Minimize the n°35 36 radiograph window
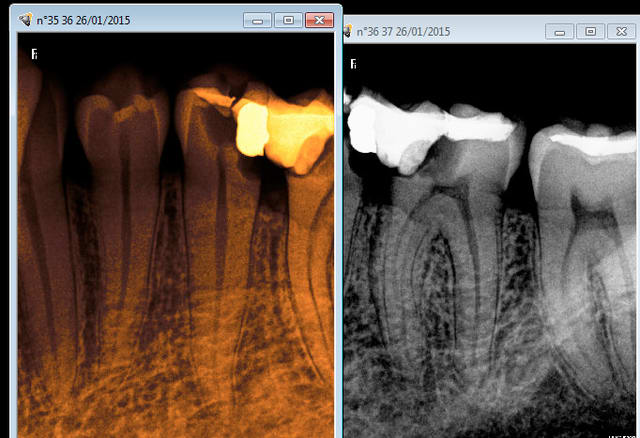 (x=258, y=20)
